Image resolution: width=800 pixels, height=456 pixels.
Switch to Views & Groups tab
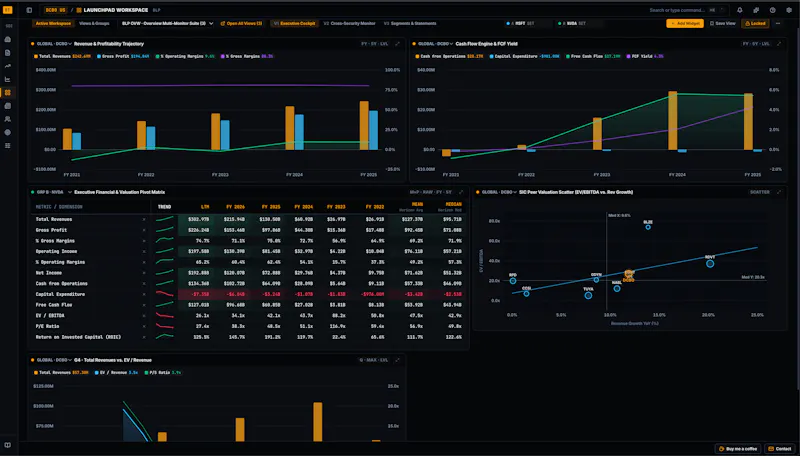[94, 23]
